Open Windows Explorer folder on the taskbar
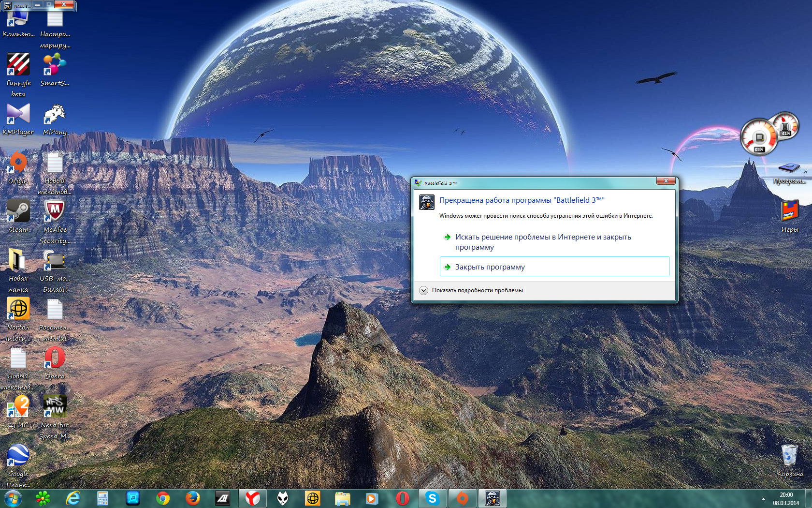Viewport: 812px width, 508px height. coord(343,498)
